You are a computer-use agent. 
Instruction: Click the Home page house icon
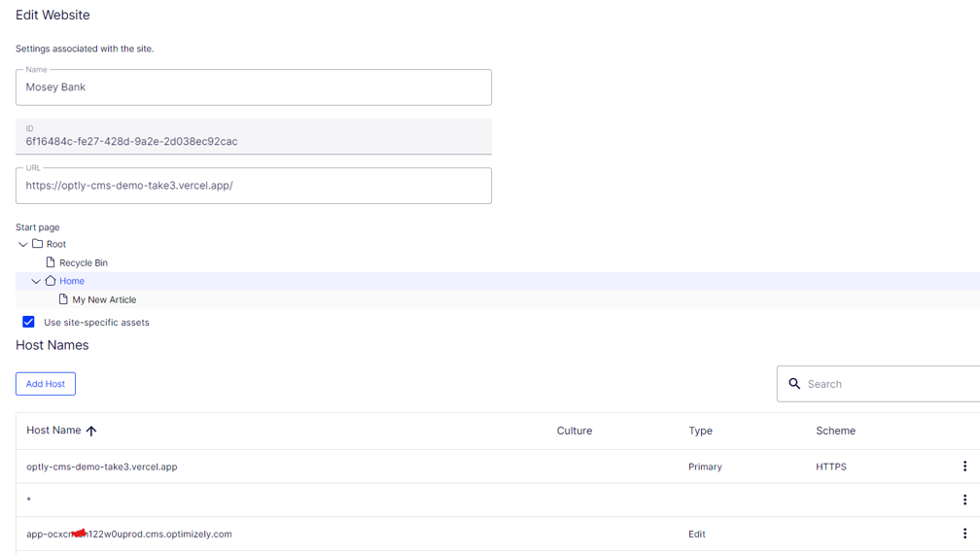click(x=51, y=281)
